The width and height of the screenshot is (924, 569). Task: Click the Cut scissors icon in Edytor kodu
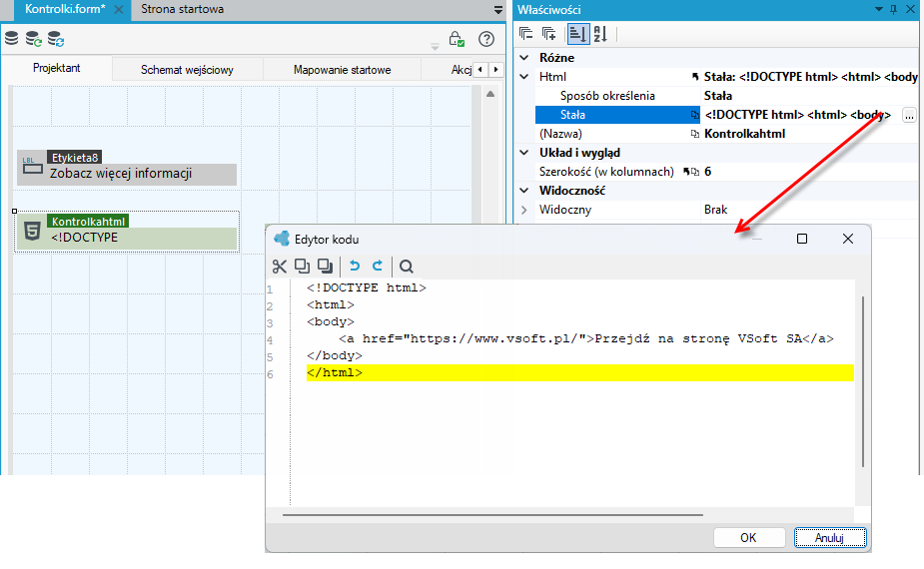point(280,267)
